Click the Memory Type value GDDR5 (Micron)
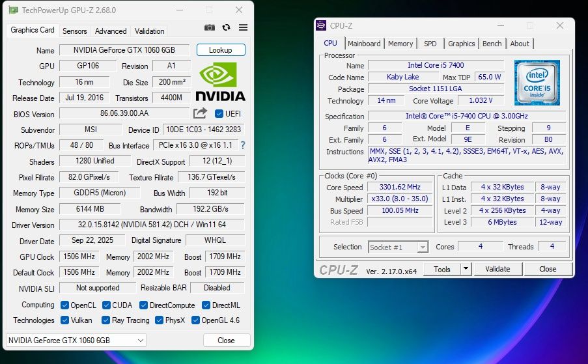588x364 pixels. tap(100, 193)
